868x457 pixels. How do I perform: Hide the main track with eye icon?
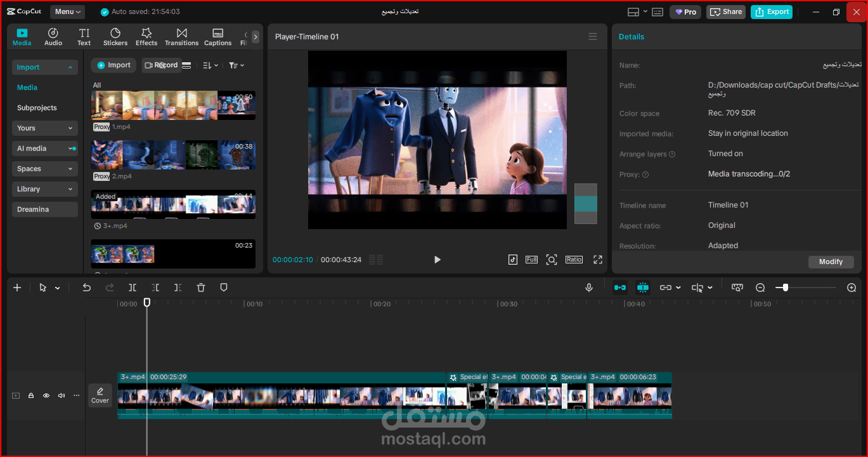click(46, 395)
